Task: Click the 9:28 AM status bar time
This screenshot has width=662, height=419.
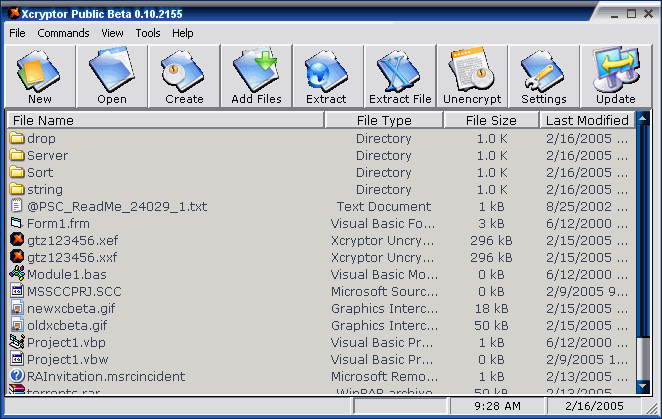Action: 497,406
